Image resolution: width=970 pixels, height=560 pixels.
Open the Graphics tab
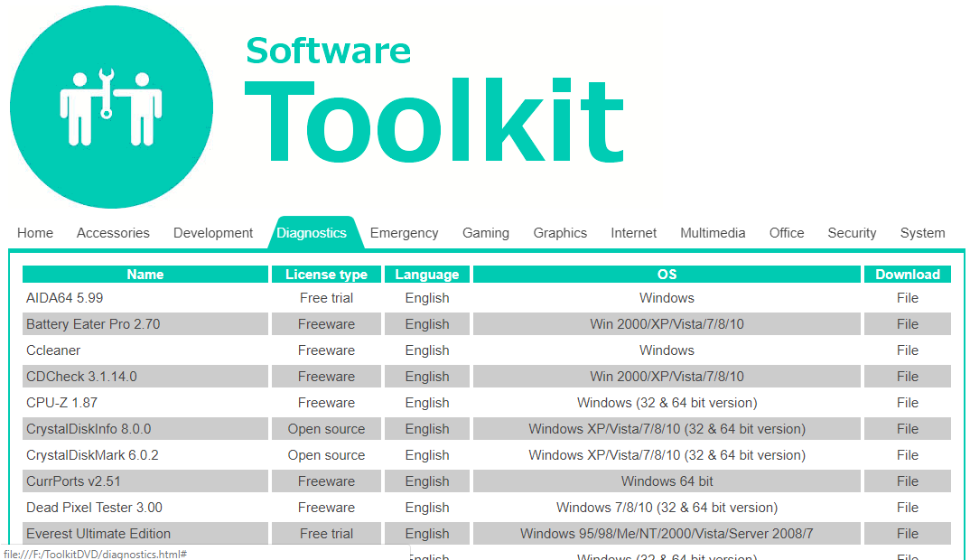(560, 233)
